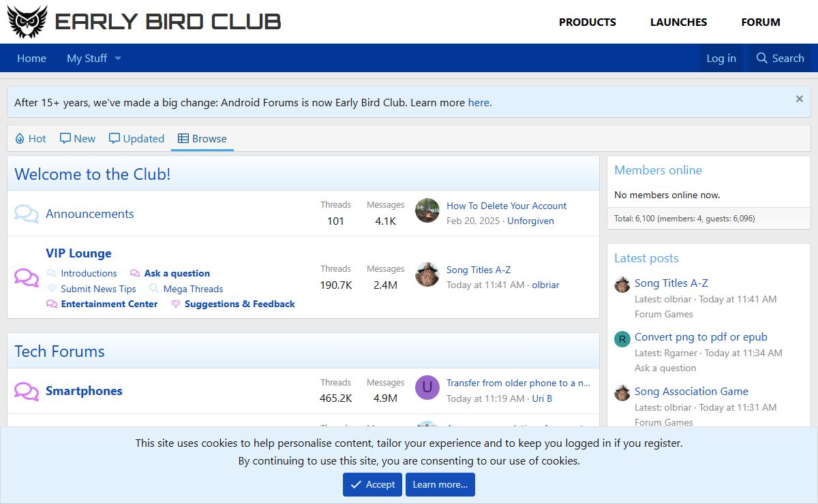Click the VIP Lounge forum bubble icon

[x=27, y=278]
